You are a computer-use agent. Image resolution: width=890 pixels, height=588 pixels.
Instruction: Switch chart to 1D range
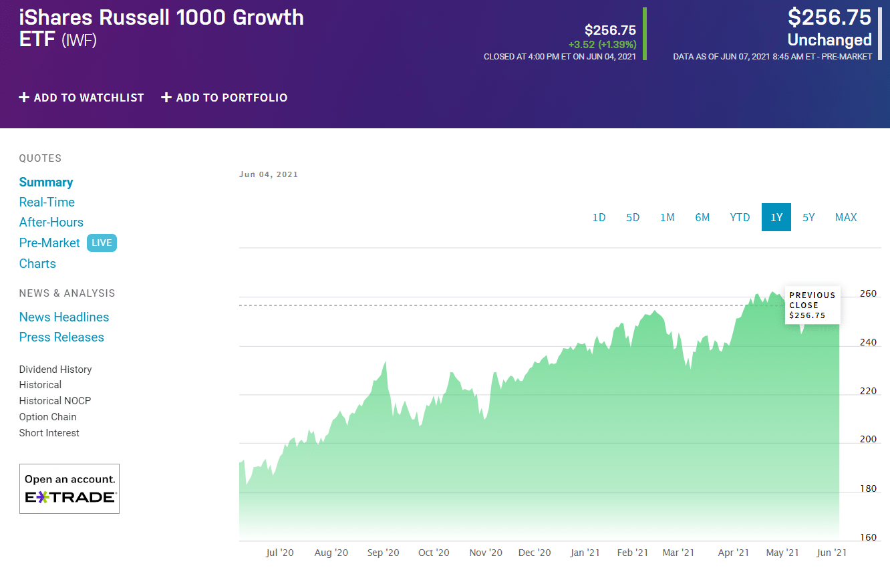click(599, 217)
